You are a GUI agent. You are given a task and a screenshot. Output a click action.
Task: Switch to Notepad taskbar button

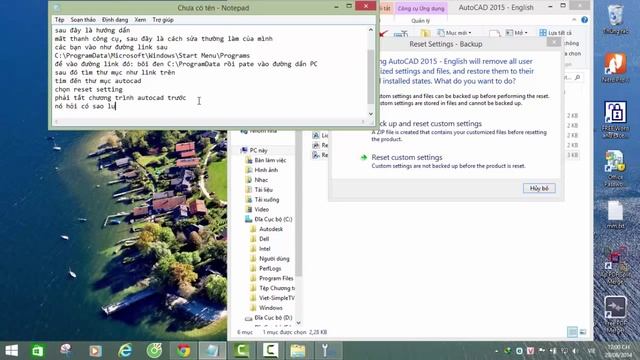tap(212, 351)
